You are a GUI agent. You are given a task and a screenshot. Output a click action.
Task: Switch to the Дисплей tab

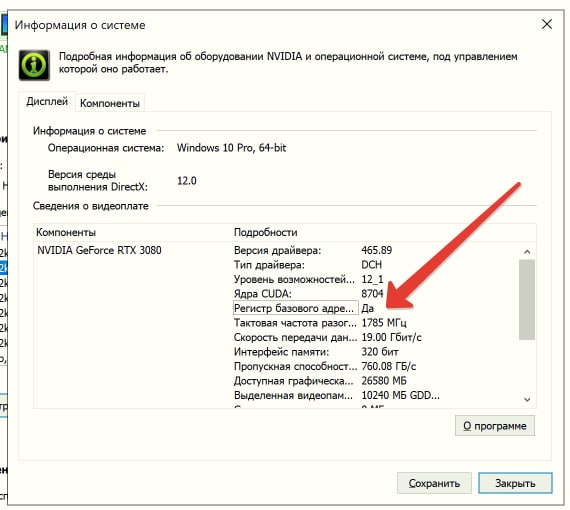coord(47,101)
